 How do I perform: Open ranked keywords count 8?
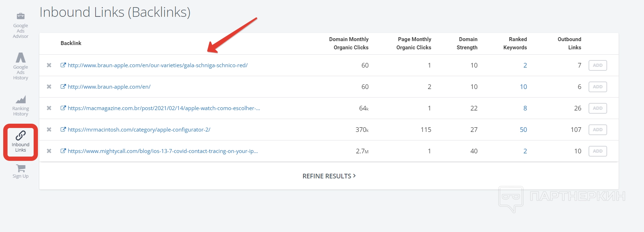tap(525, 108)
